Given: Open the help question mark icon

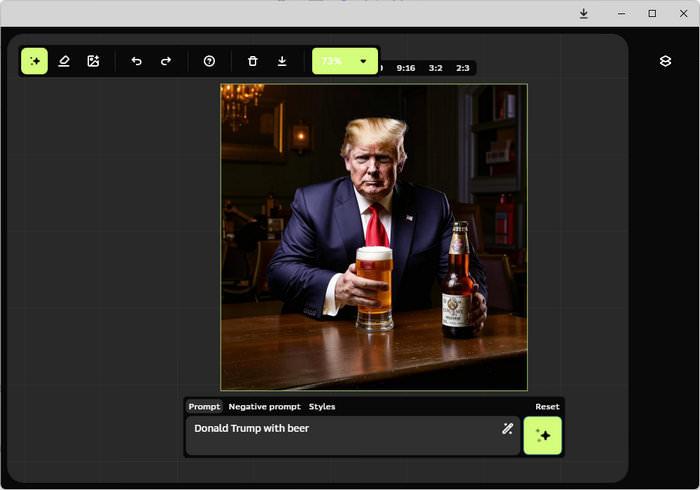Looking at the screenshot, I should [209, 61].
